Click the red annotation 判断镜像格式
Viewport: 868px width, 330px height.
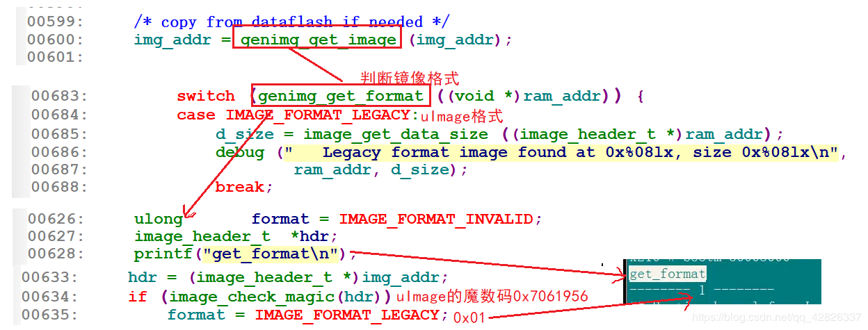[410, 78]
